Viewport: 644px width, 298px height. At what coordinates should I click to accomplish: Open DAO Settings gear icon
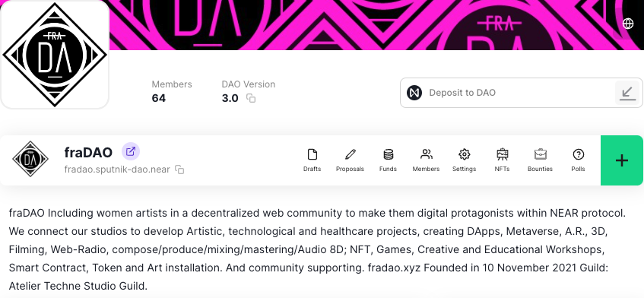tap(464, 154)
